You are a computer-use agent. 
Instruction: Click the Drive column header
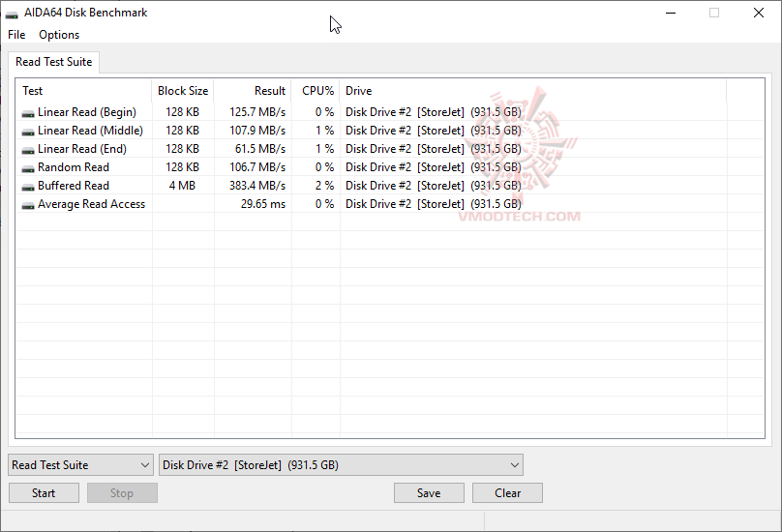(x=533, y=91)
